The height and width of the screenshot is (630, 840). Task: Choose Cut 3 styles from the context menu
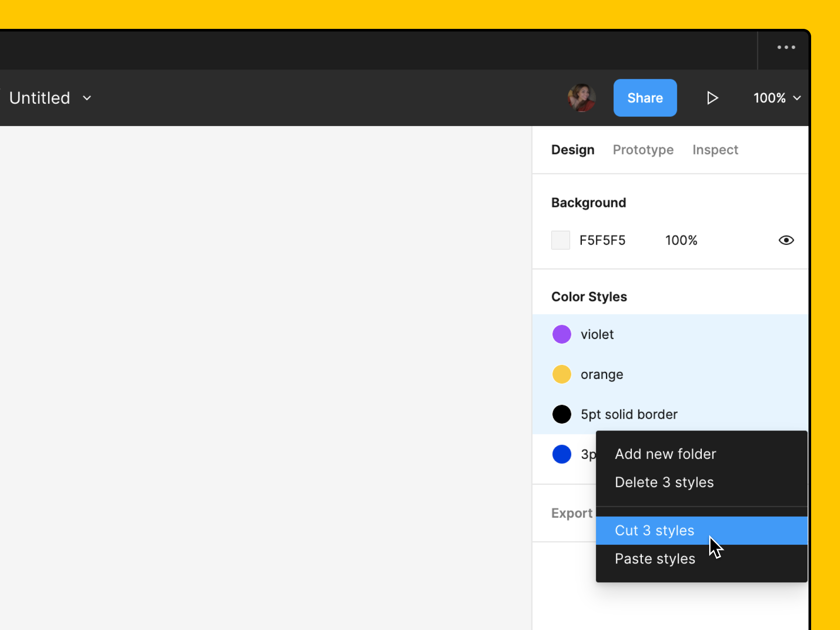[654, 530]
